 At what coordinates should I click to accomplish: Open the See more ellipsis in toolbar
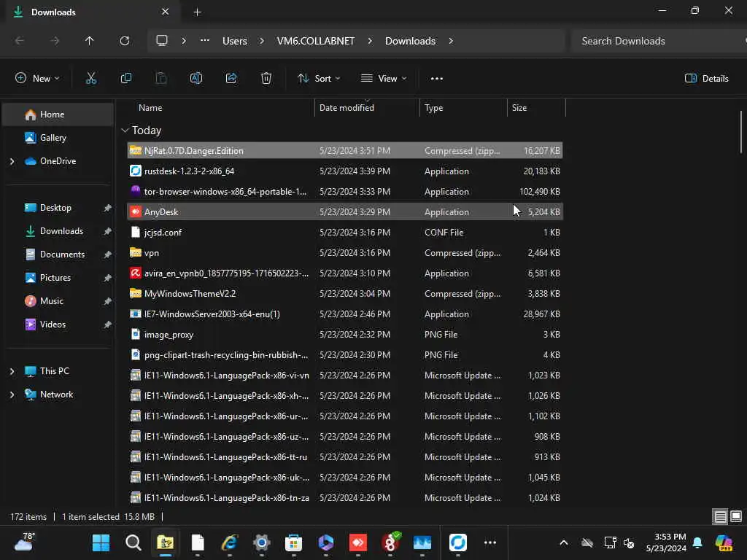click(437, 79)
